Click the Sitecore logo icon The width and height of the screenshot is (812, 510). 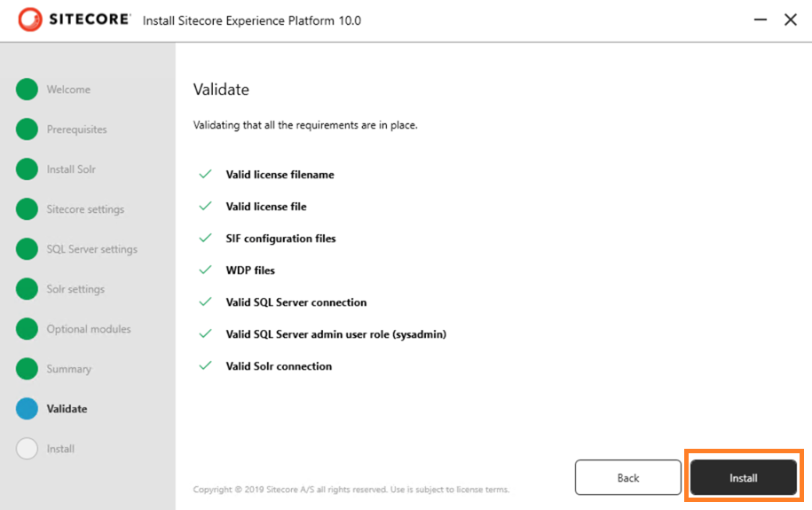tap(30, 20)
